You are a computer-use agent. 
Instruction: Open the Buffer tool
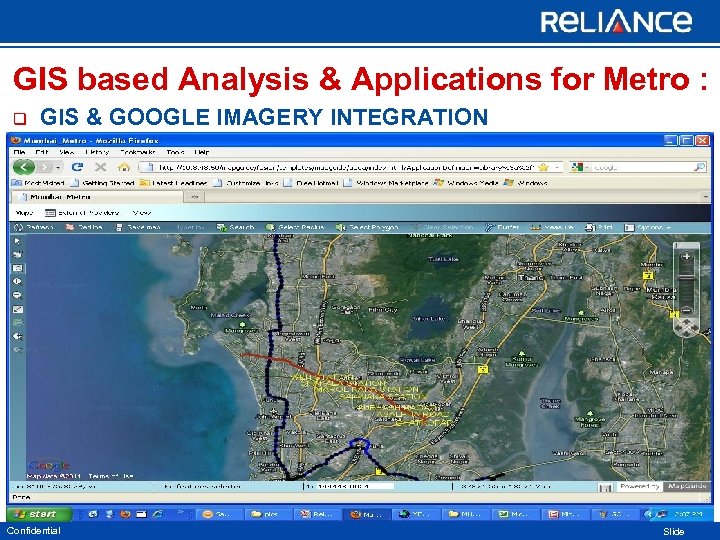(x=502, y=227)
